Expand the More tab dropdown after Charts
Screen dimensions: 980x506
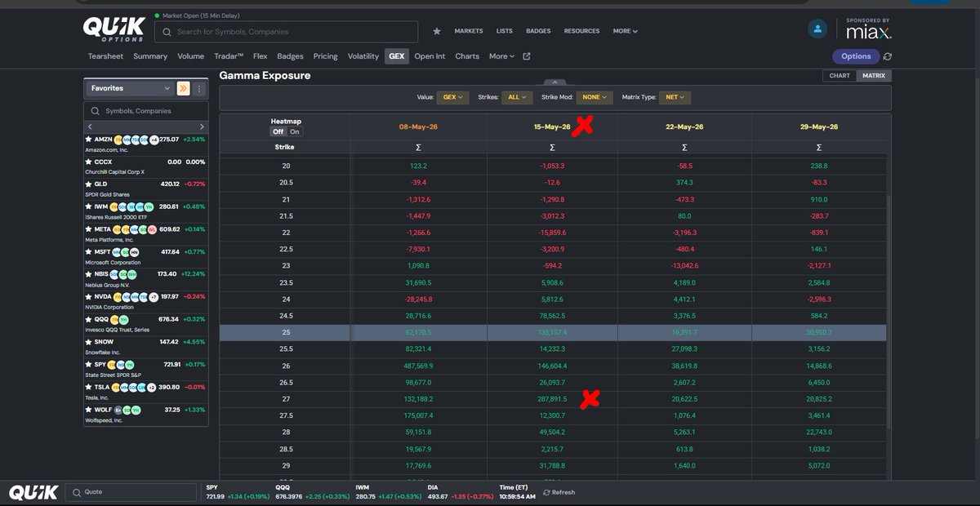pyautogui.click(x=501, y=56)
